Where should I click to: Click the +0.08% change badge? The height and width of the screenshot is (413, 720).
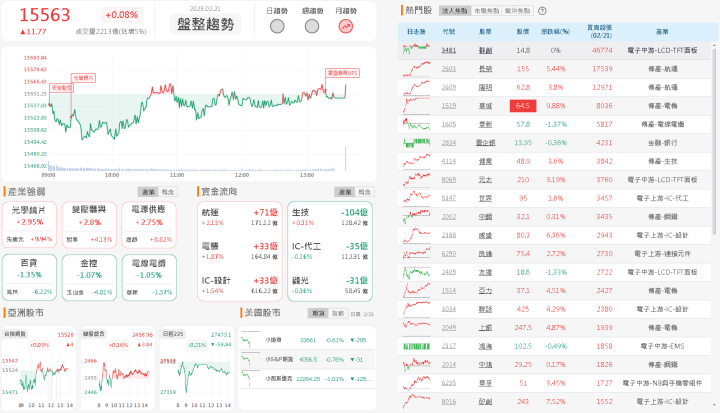[122, 15]
